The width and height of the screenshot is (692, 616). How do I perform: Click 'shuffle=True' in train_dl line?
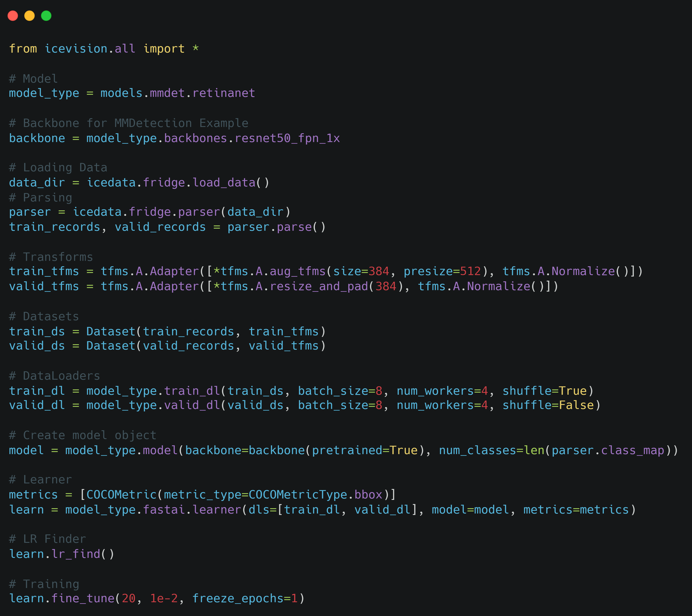point(544,391)
